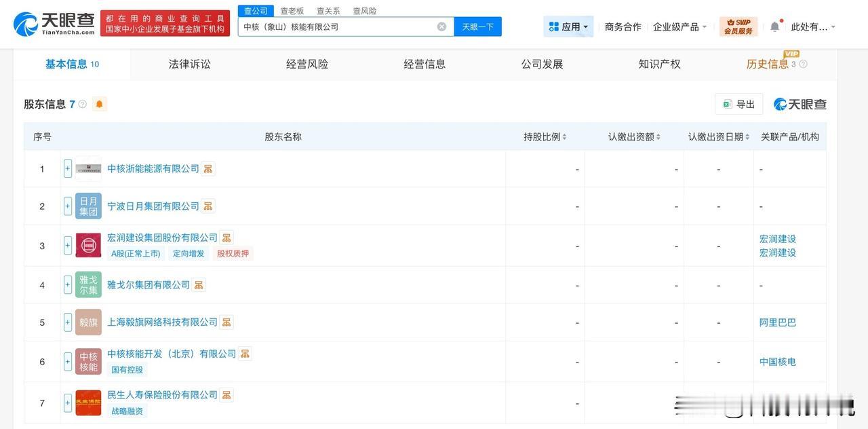Switch to the 经营风险 tab
This screenshot has height=429, width=868.
point(307,64)
